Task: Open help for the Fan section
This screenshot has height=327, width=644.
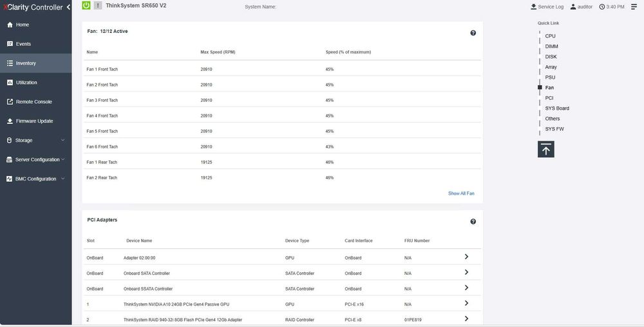Action: [473, 33]
